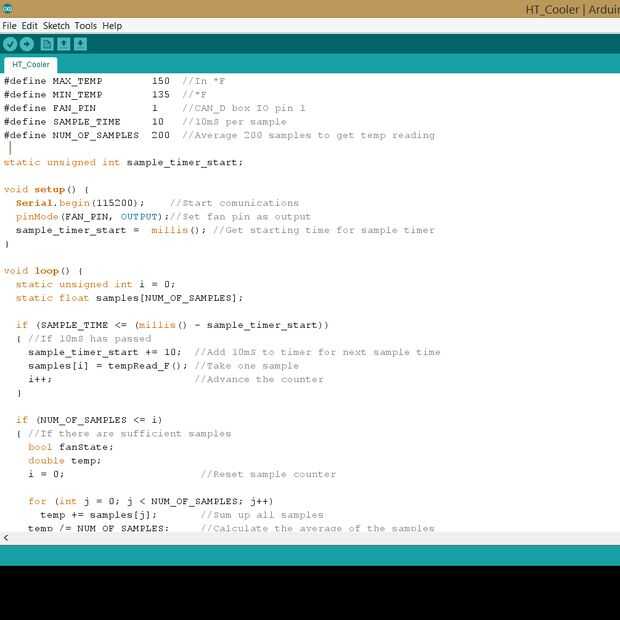Click the 'for (int j = 0;' loop line
Image resolution: width=620 pixels, height=620 pixels.
pos(151,501)
